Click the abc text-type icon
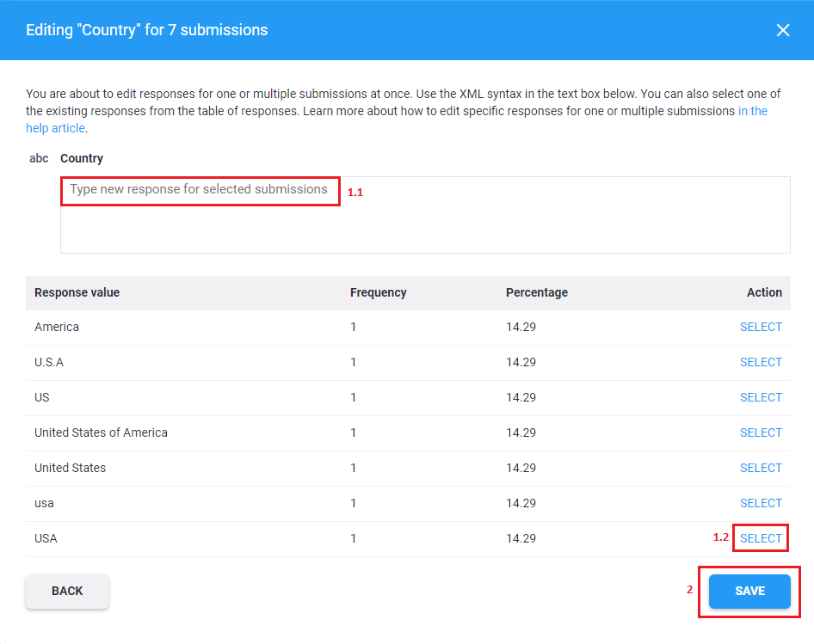Image resolution: width=814 pixels, height=644 pixels. click(x=39, y=158)
